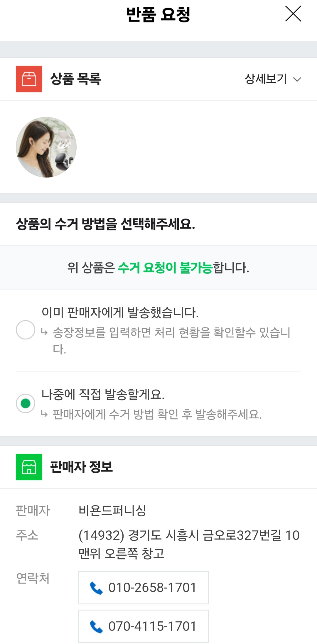Image resolution: width=317 pixels, height=644 pixels.
Task: Click the arrow icon before 송장정보를 입력하면
Action: (x=44, y=332)
